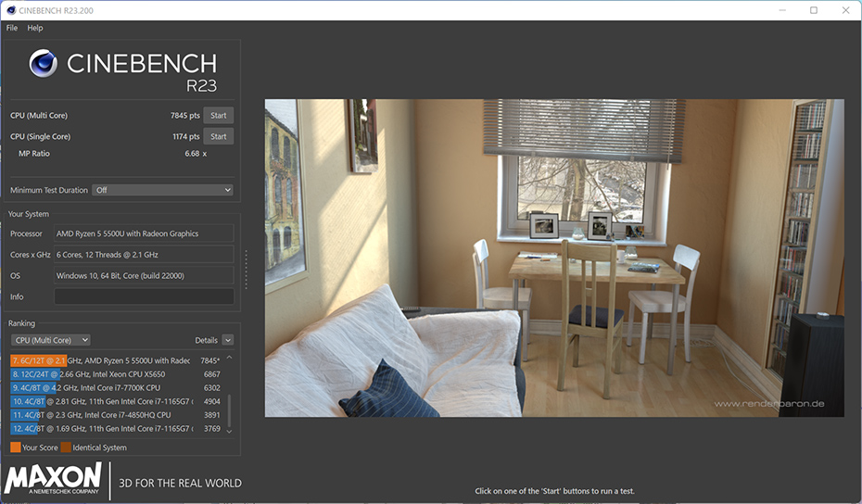
Task: Open the Help menu
Action: pyautogui.click(x=34, y=28)
